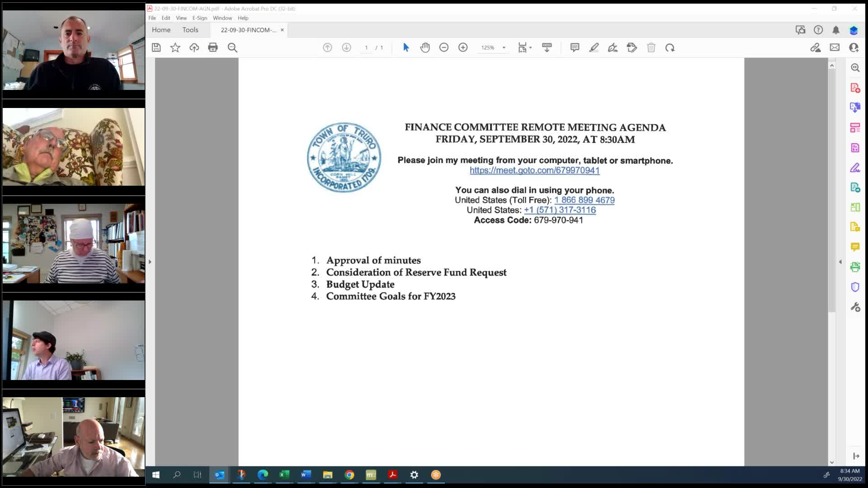
Task: Select the Create PDF tool
Action: click(855, 88)
